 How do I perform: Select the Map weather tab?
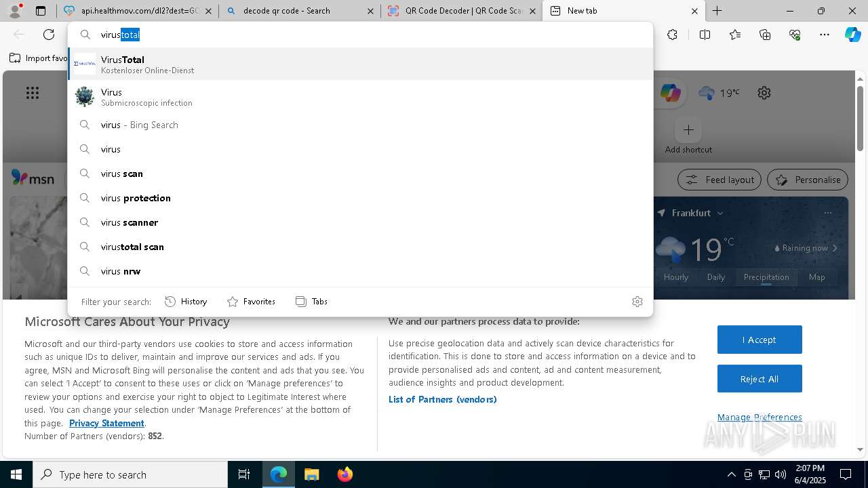[x=816, y=277]
